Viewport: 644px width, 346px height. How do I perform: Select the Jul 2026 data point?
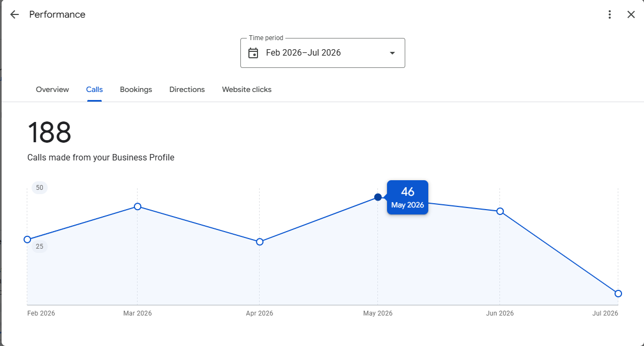(618, 294)
